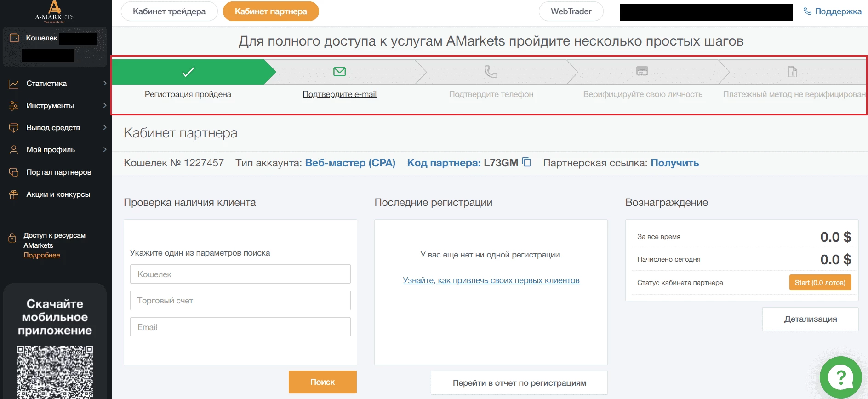Image resolution: width=868 pixels, height=399 pixels.
Task: Click the Регистрация пройдена step label
Action: point(188,94)
